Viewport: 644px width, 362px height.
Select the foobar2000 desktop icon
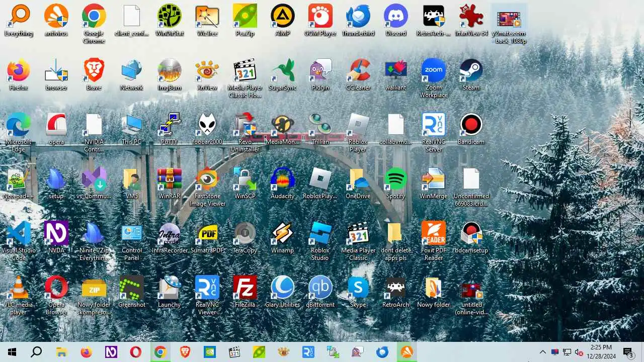[207, 129]
